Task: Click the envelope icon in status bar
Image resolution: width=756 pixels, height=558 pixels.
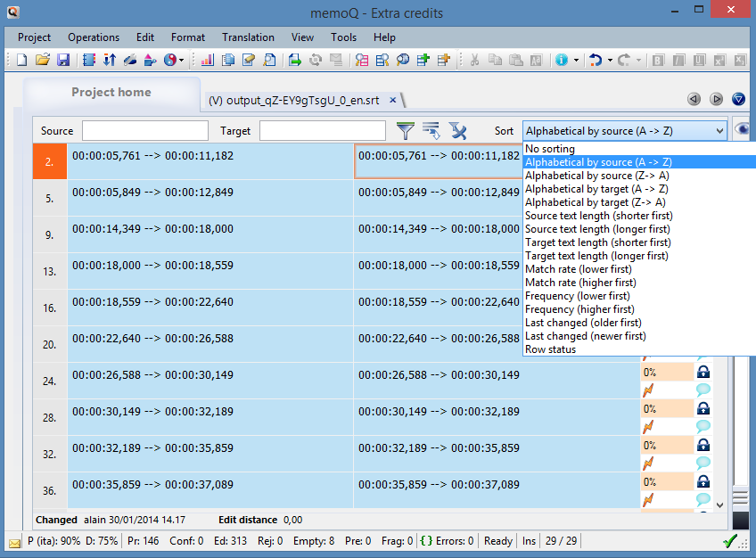Action: 15,543
